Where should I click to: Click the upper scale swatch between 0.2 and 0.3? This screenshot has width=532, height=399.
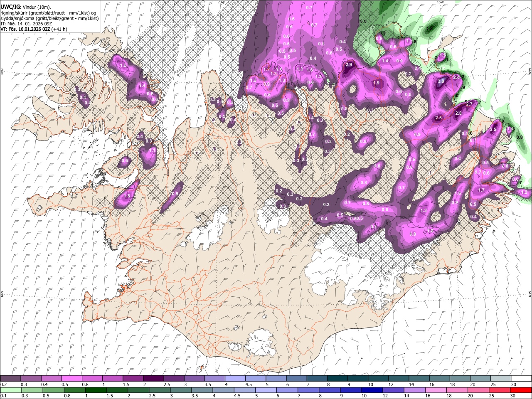tap(11, 379)
